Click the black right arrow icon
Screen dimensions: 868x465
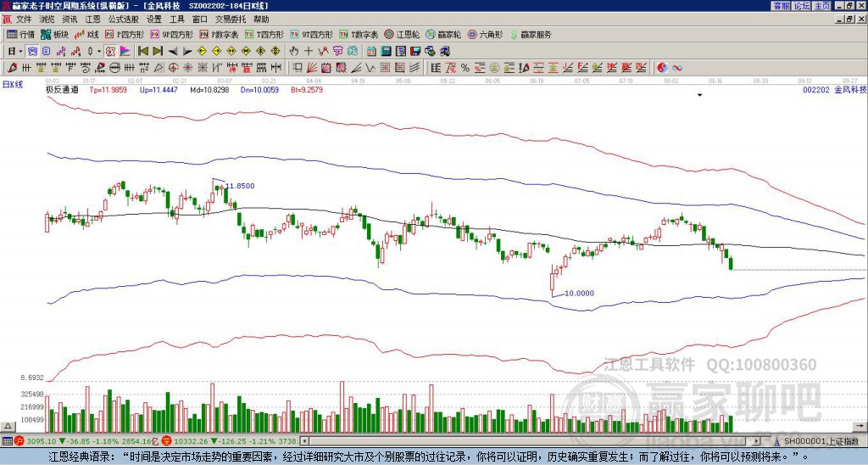tap(187, 52)
